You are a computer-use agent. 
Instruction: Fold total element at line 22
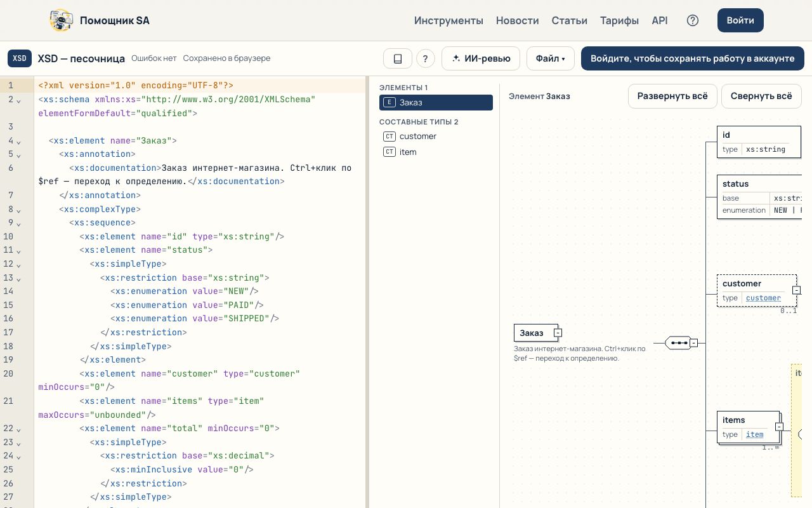point(18,429)
